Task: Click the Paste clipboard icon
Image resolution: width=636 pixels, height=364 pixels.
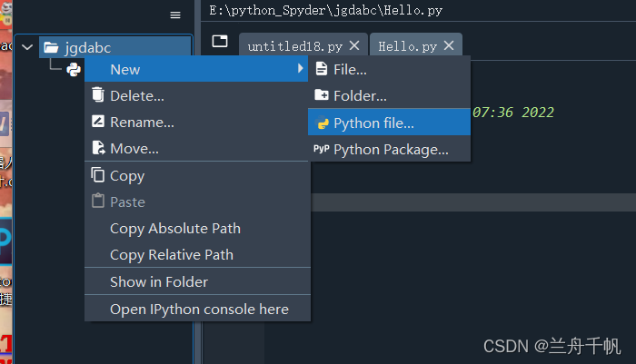Action: tap(98, 202)
